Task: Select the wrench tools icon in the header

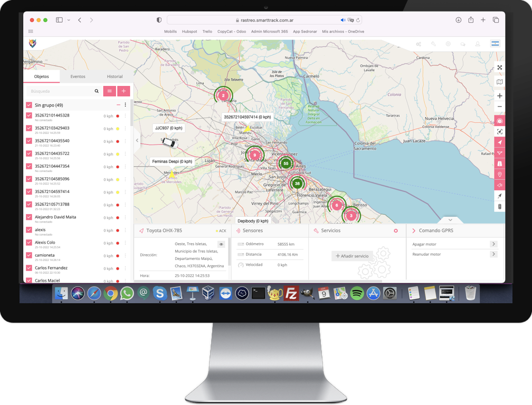Action: pyautogui.click(x=433, y=43)
